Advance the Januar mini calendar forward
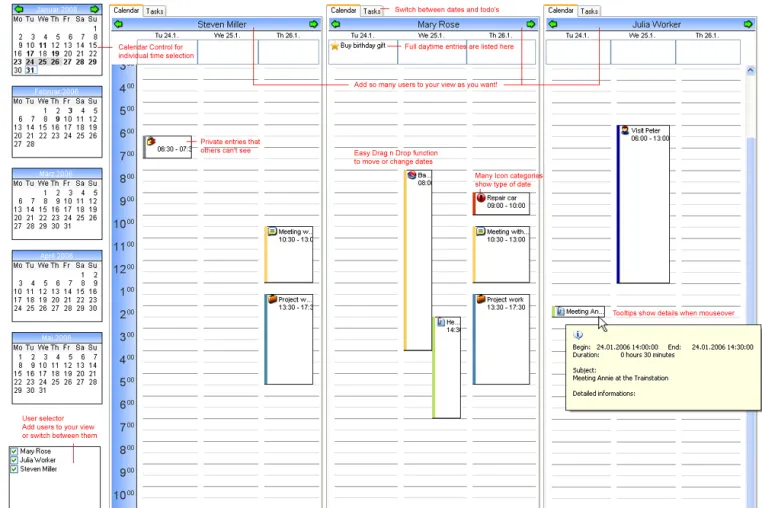 point(95,9)
